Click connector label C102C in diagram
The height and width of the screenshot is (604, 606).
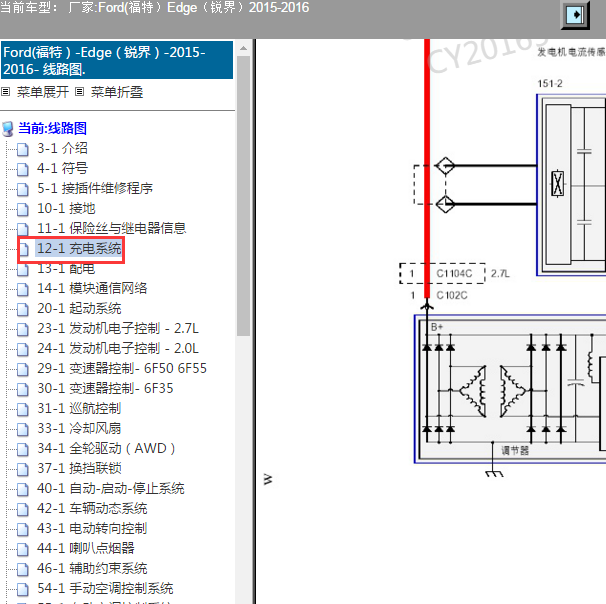coord(452,296)
